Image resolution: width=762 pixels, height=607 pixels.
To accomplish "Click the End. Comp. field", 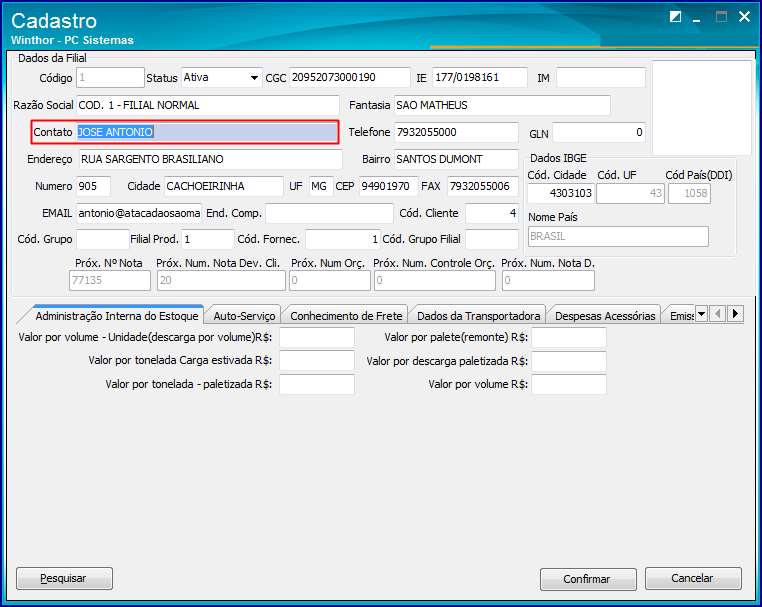I will 329,213.
